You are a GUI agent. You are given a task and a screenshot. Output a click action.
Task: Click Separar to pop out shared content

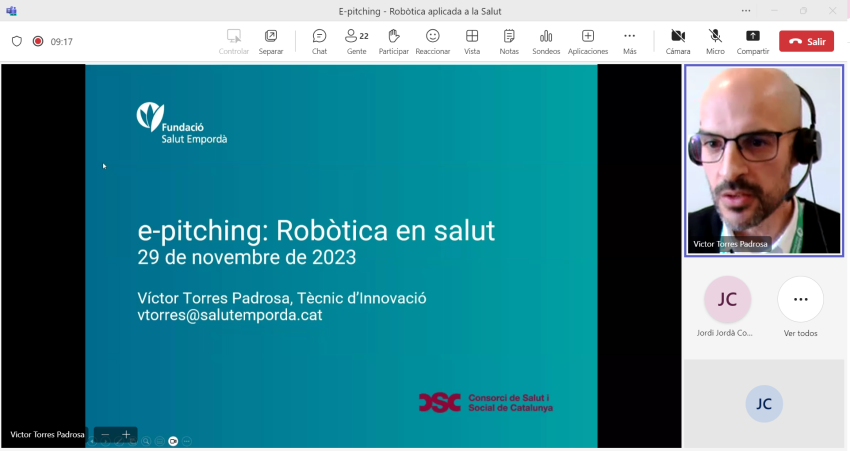pos(271,41)
